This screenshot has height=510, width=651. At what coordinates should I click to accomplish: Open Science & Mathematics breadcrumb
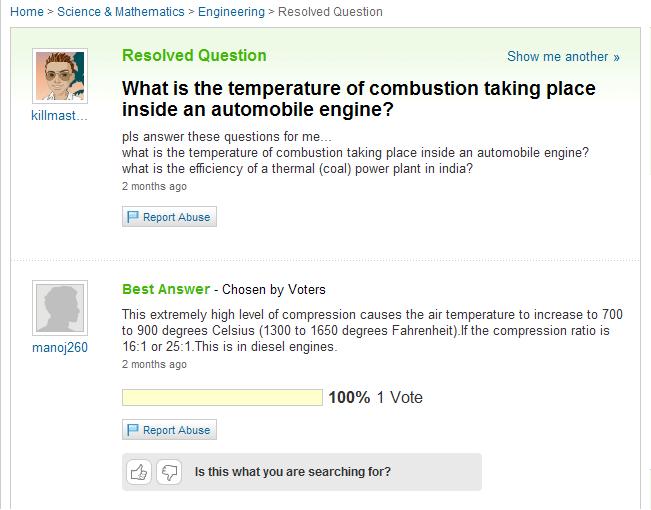(x=120, y=12)
